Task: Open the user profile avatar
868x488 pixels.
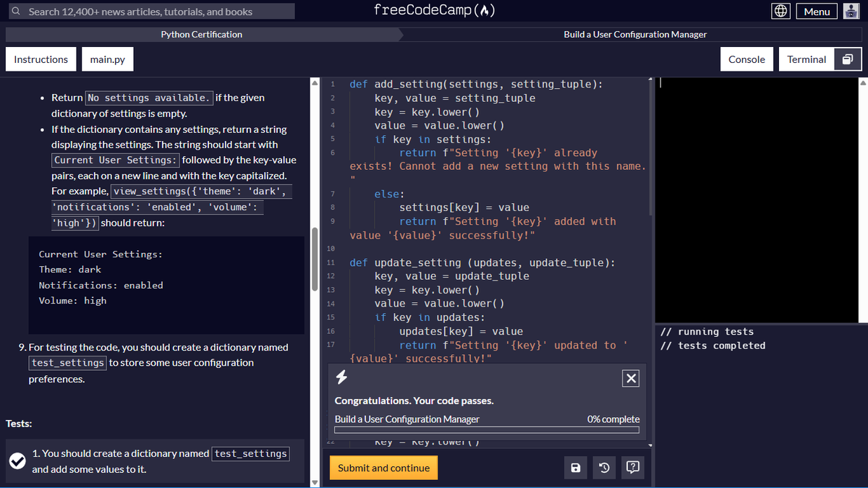Action: [x=851, y=11]
